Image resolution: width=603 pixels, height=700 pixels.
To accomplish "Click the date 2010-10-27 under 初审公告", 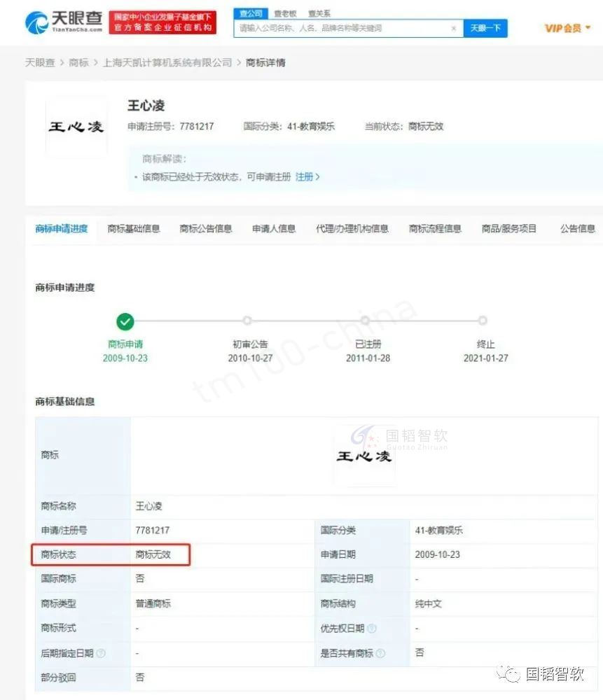I will pyautogui.click(x=250, y=358).
